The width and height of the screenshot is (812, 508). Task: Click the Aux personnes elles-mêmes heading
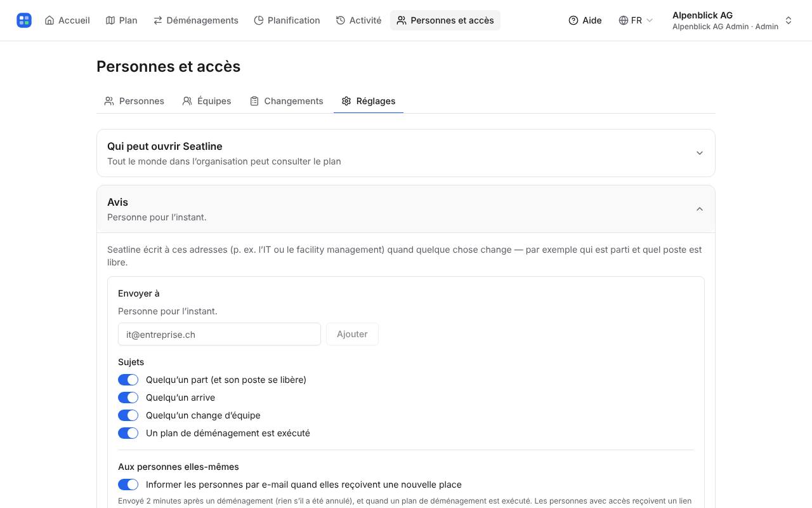point(178,467)
